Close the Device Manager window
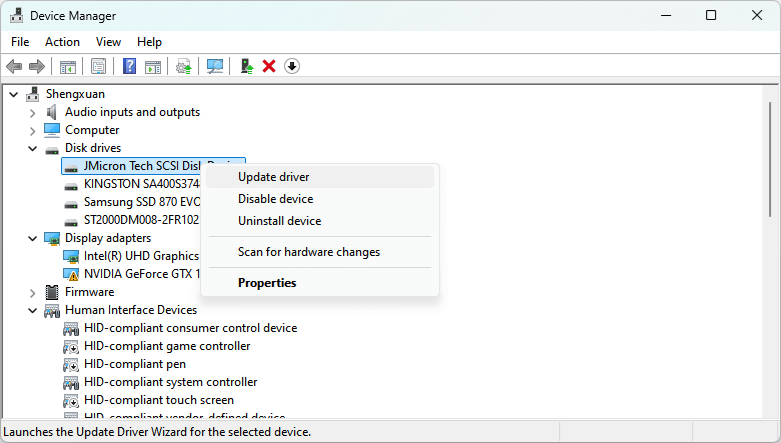Screen dimensions: 781x443 pos(757,15)
